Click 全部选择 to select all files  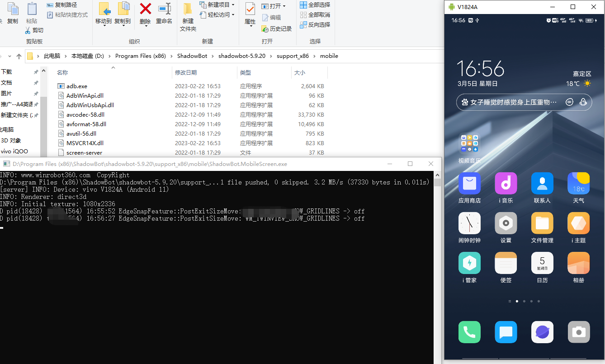click(315, 5)
